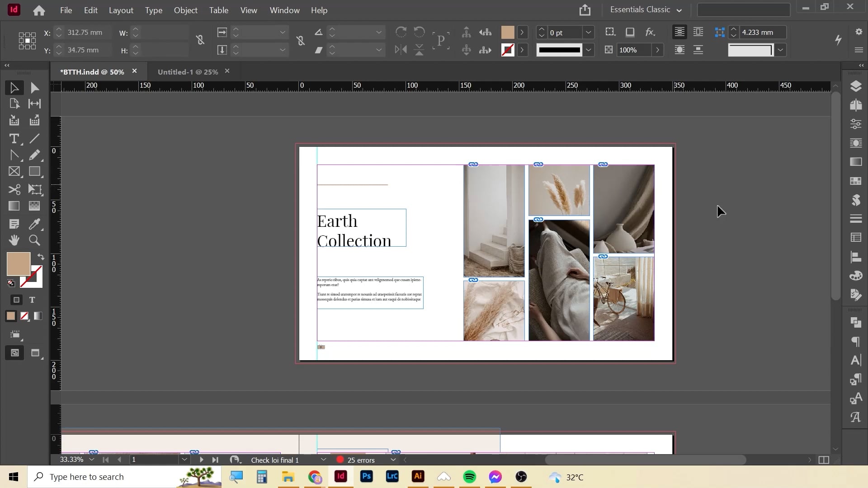Select the Page tool
This screenshot has width=868, height=488.
(14, 104)
